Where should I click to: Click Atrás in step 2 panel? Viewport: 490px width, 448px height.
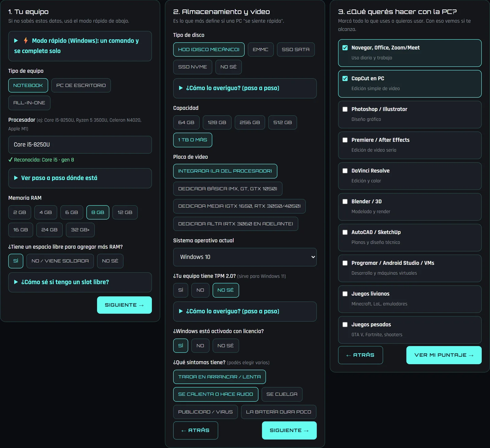[196, 431]
